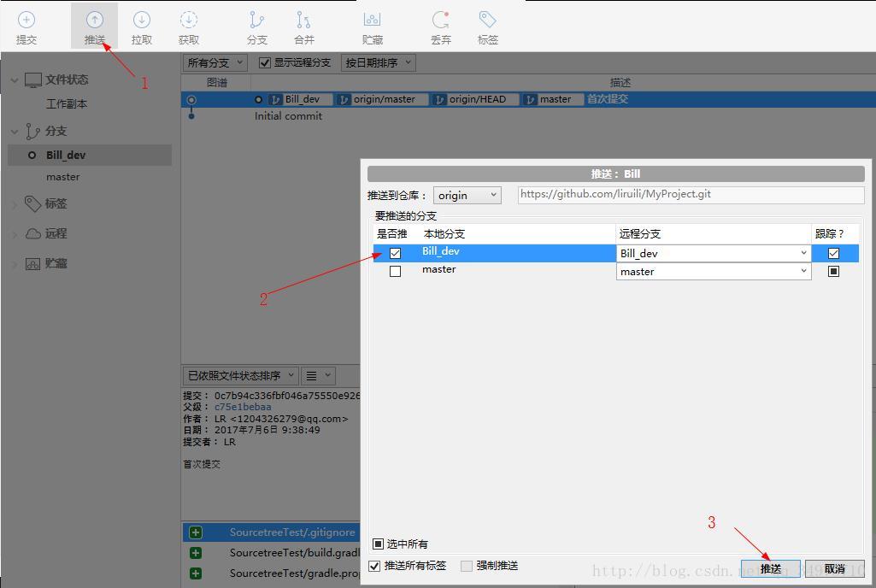The image size is (876, 588).
Task: Click the Fetch (获取) toolbar icon
Action: (188, 21)
